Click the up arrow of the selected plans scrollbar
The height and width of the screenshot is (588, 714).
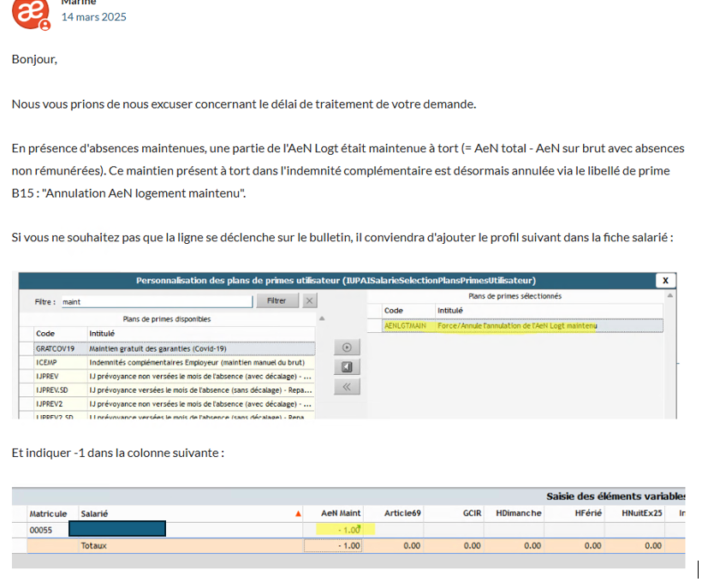669,296
